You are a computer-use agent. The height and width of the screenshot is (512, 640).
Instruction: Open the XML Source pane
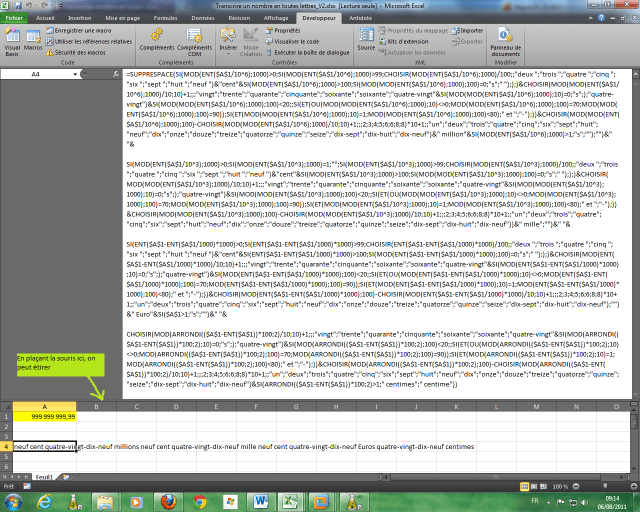pos(366,40)
